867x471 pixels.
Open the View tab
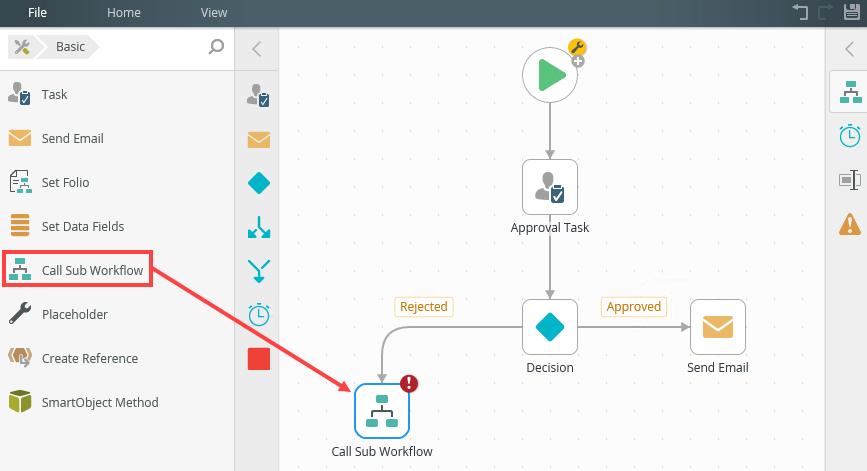point(213,13)
